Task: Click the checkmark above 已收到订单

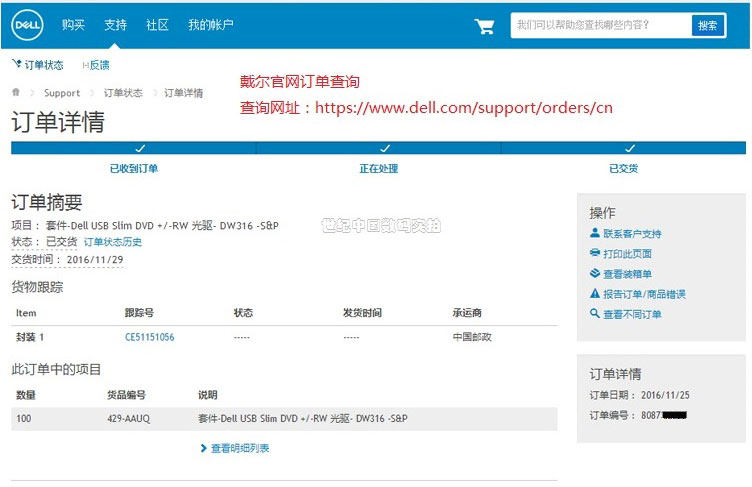Action: click(x=140, y=148)
